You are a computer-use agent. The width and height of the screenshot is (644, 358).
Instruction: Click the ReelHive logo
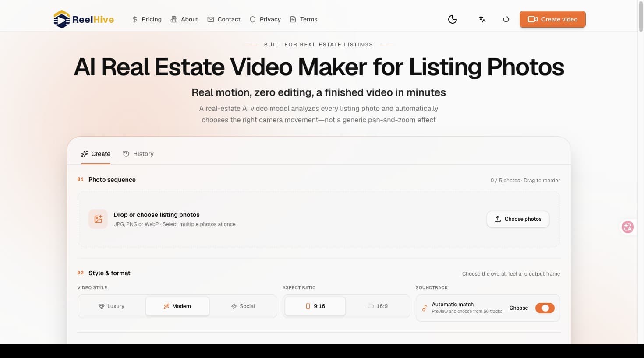click(x=84, y=19)
